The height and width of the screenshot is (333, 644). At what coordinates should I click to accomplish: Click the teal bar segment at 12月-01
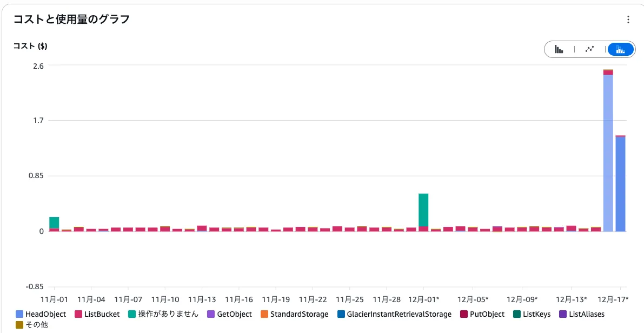click(423, 210)
